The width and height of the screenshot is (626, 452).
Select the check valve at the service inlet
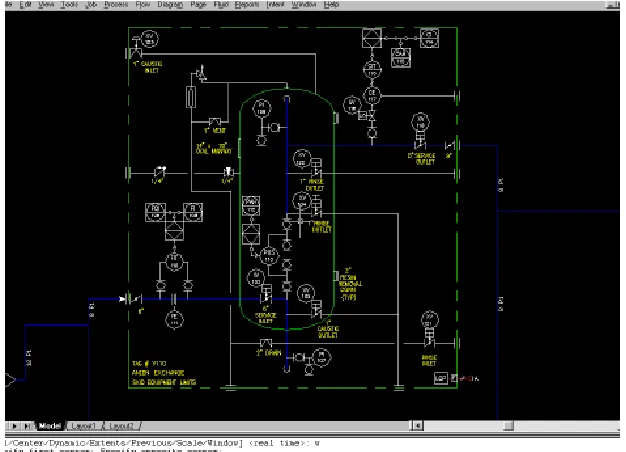tap(137, 299)
